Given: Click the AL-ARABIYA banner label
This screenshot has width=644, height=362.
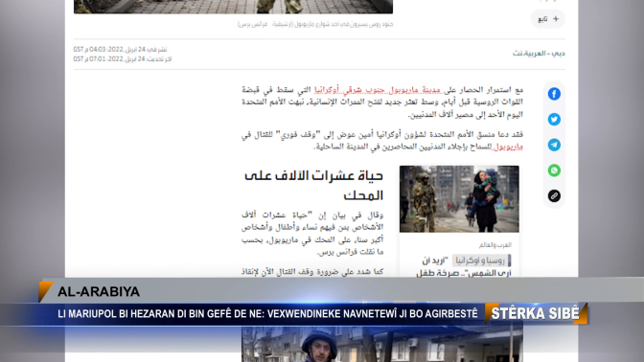Looking at the screenshot, I should pos(99,292).
